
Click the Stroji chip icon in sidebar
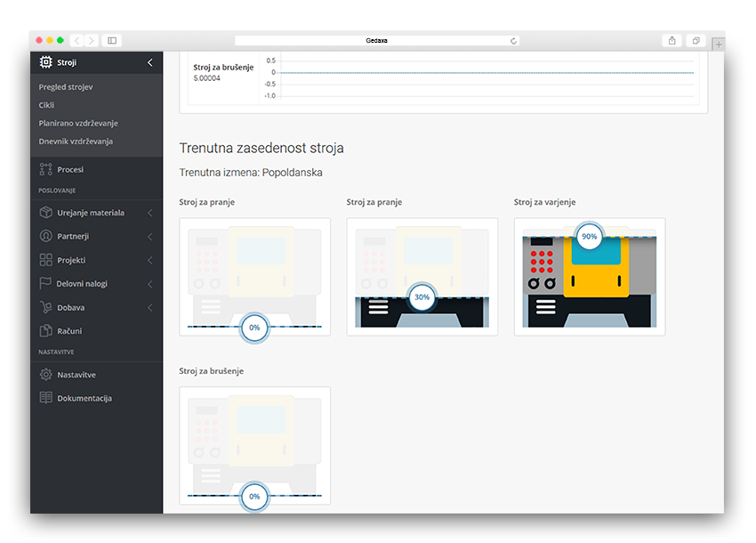tap(46, 62)
